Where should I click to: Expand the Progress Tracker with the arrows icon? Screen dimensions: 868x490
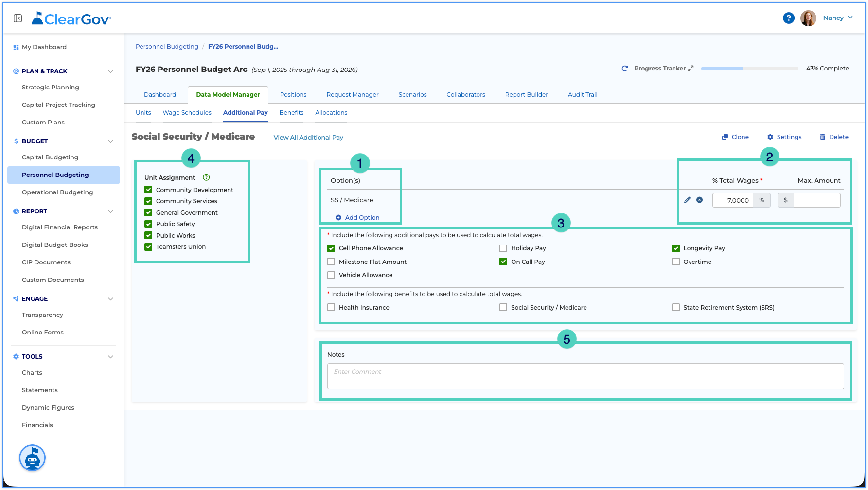[691, 69]
